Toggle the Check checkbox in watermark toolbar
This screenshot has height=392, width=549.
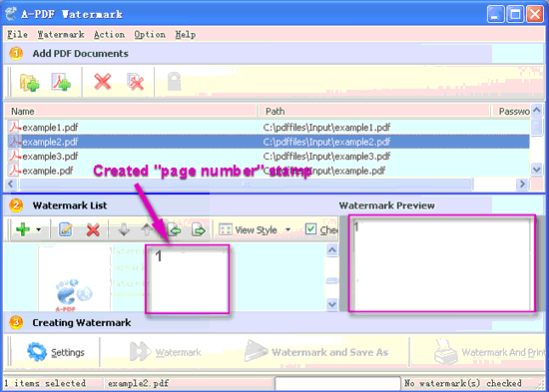(310, 229)
